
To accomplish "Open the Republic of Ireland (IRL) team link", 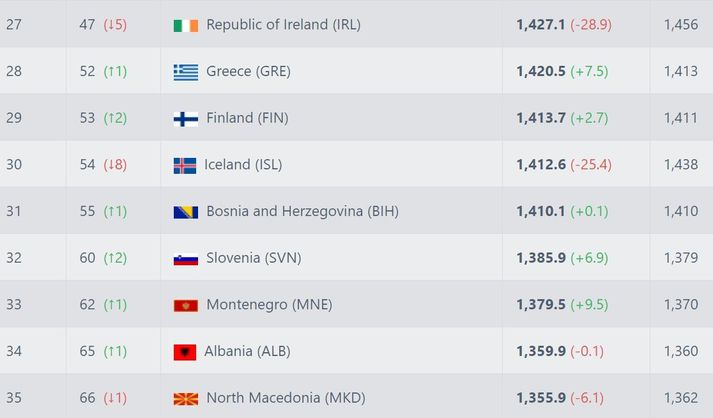I will pos(283,25).
